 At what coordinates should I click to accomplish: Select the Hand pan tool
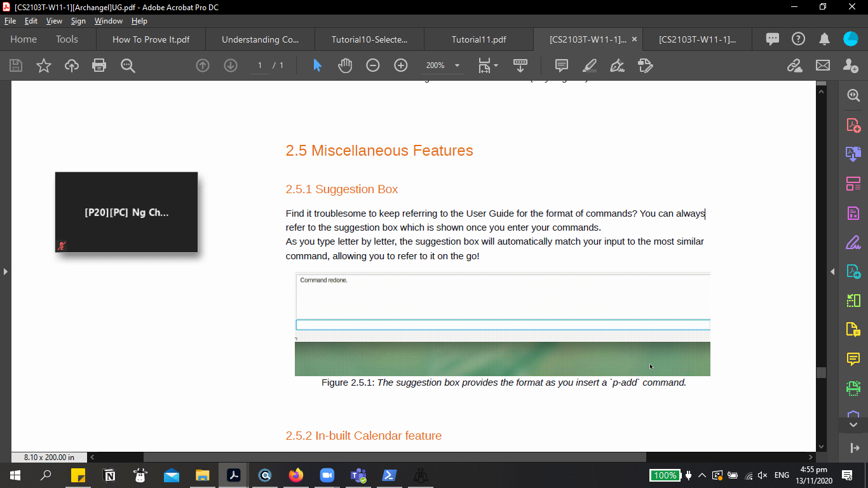(345, 65)
